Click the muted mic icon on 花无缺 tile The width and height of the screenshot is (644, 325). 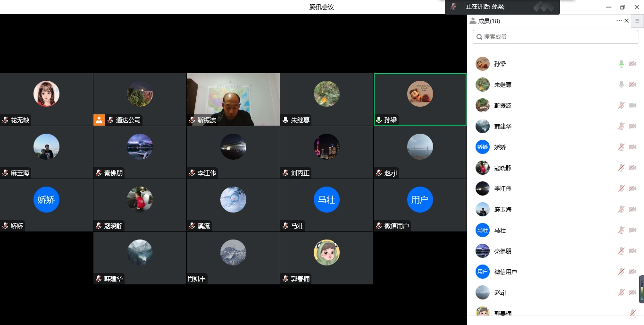pyautogui.click(x=5, y=120)
